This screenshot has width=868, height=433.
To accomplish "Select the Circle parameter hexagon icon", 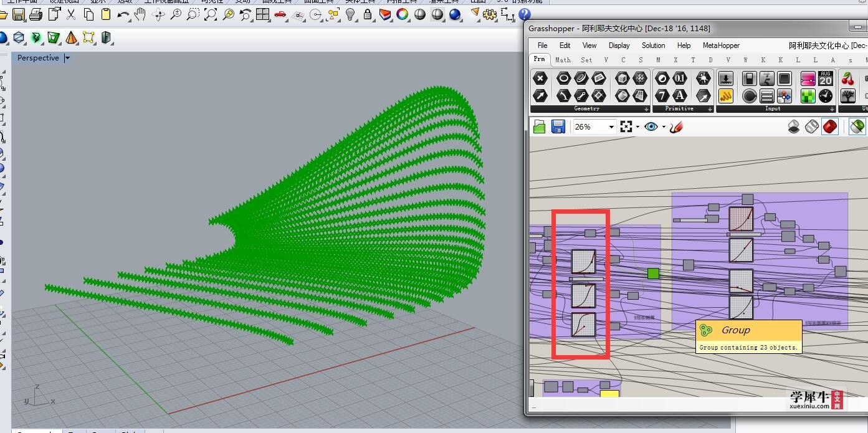I will [563, 79].
